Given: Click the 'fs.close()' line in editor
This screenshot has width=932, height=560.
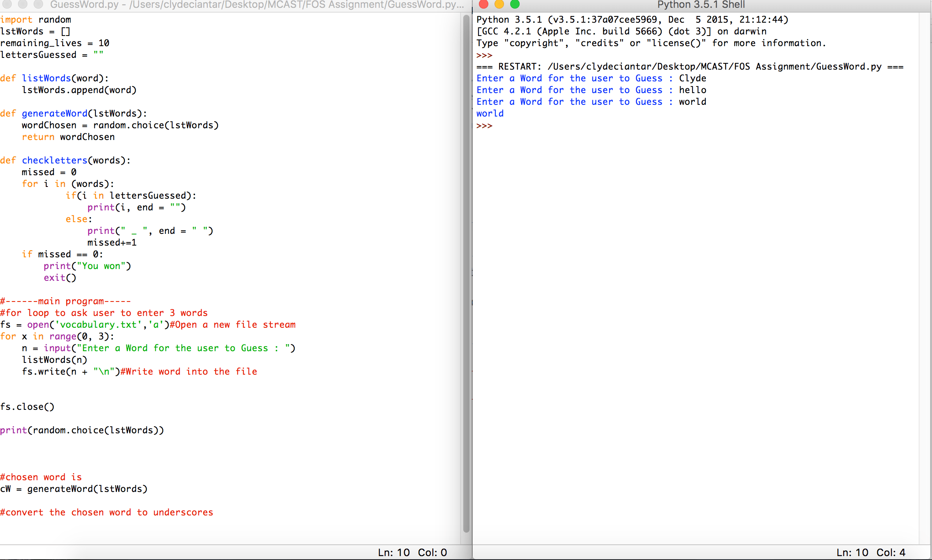Looking at the screenshot, I should 27,407.
